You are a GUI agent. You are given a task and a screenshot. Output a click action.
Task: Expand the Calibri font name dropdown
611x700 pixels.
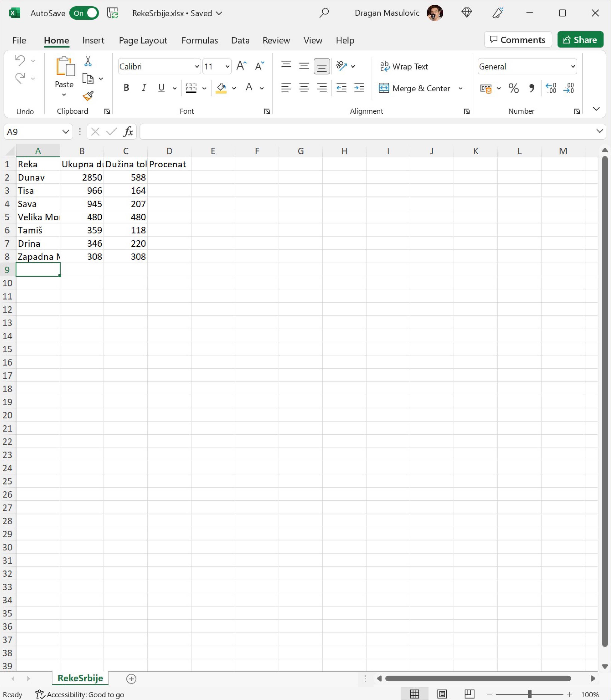coord(197,66)
